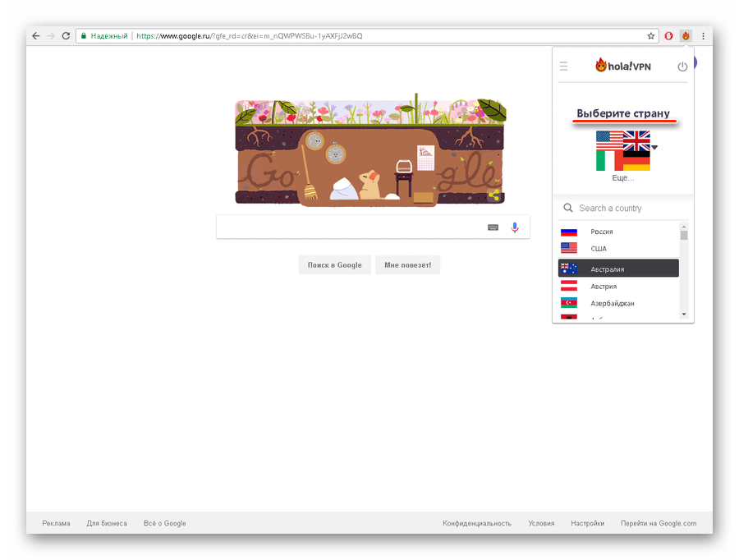Choose Австралия in the country list

click(608, 269)
